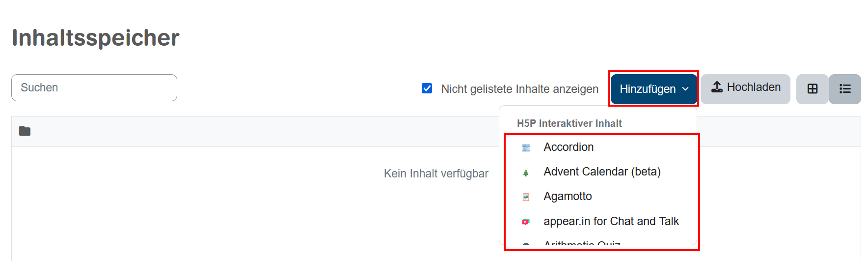Select Accordion from the H5P list
The width and height of the screenshot is (868, 261).
click(x=569, y=147)
